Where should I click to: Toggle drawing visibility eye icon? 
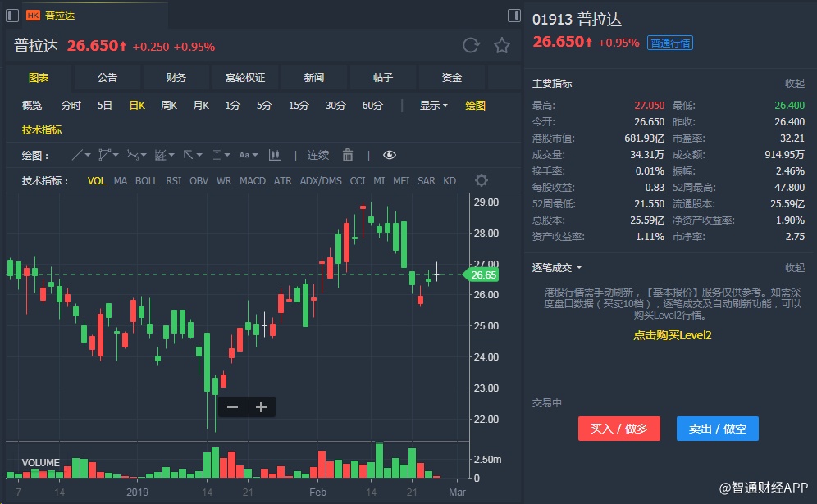point(390,155)
